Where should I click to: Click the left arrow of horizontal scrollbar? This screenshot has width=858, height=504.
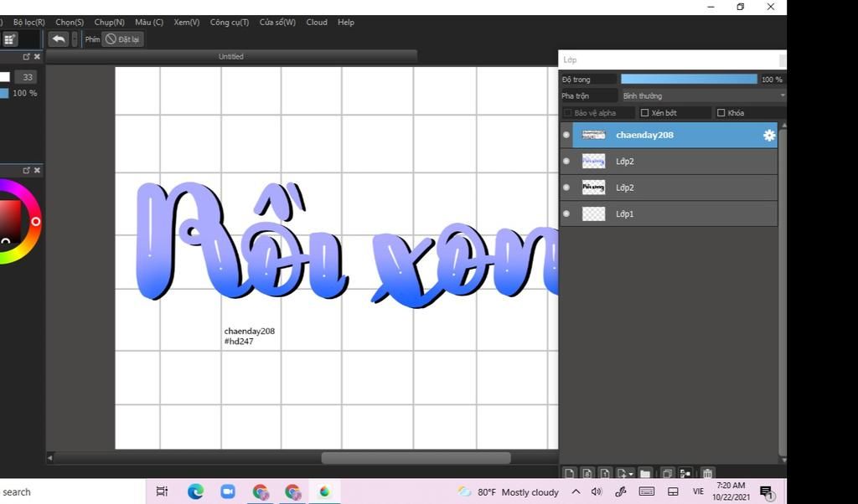[49, 458]
